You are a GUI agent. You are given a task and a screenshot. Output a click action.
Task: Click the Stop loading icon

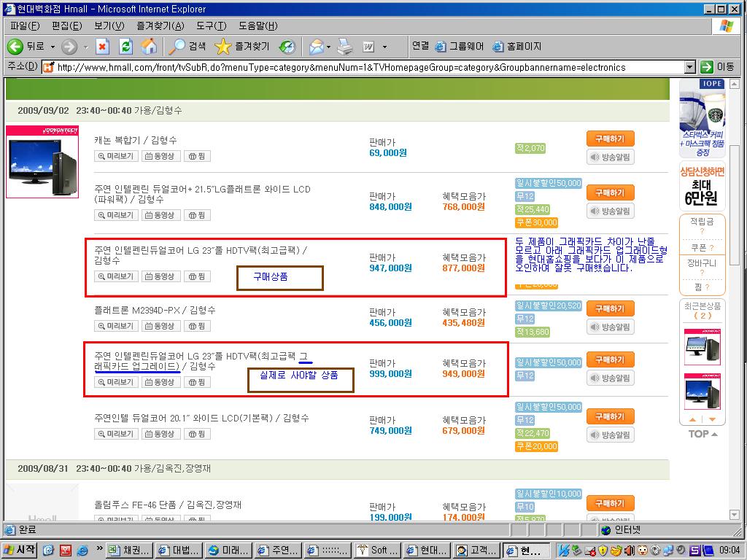point(102,46)
